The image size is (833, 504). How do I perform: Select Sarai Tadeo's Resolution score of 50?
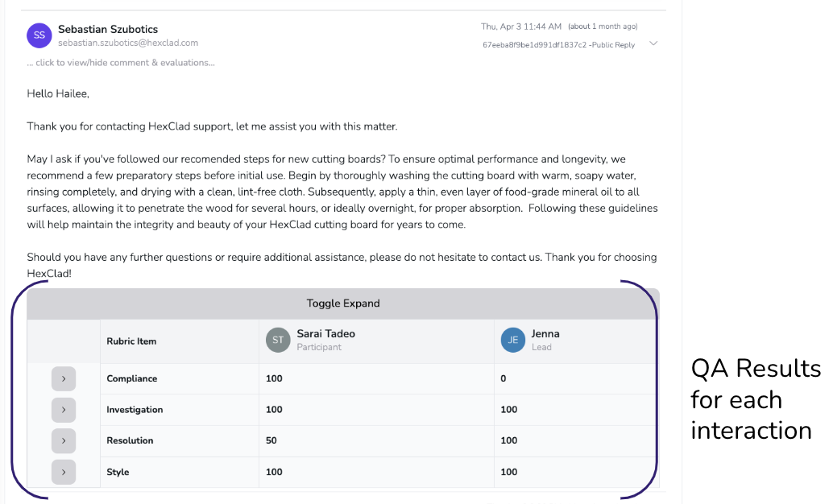click(271, 440)
